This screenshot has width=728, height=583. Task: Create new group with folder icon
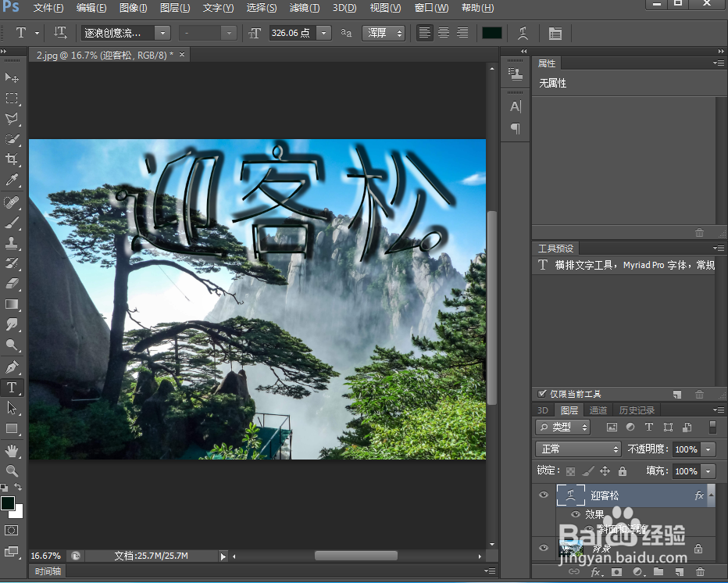coord(658,572)
